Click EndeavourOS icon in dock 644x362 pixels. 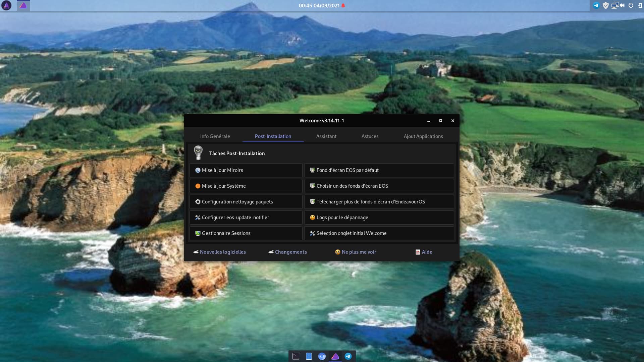click(335, 356)
